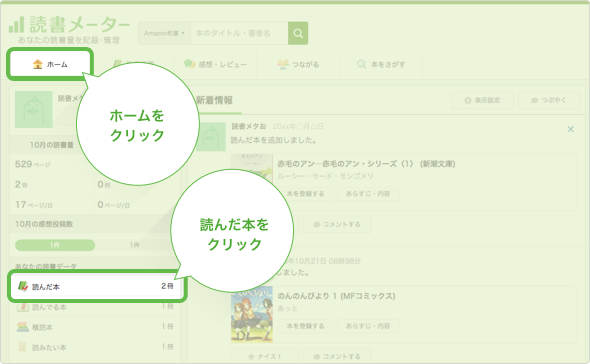Open the Amazon和書 search category dropdown
Image resolution: width=590 pixels, height=364 pixels.
pos(164,33)
